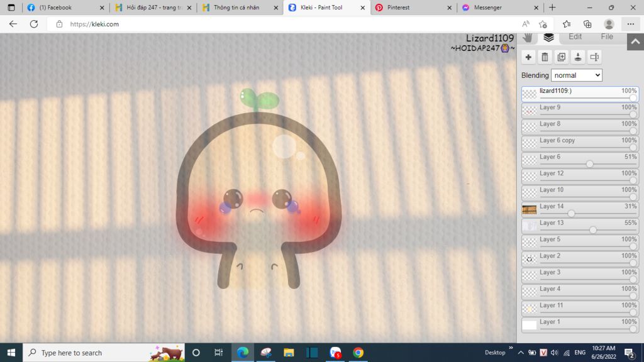Switch to the Pinterest browser tab

tap(414, 8)
